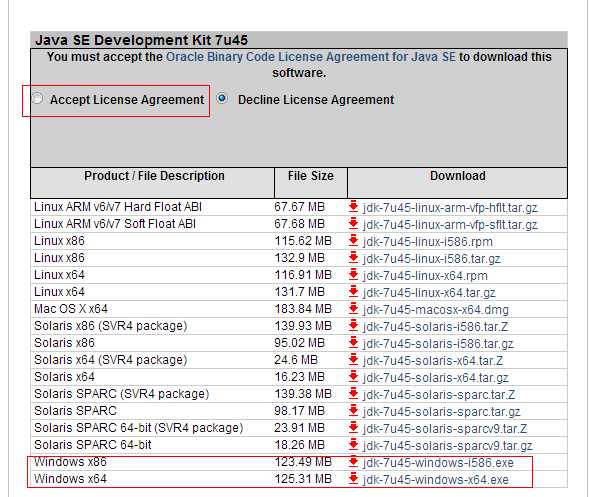Image resolution: width=589 pixels, height=497 pixels.
Task: Click red download arrow for linux-i586.tar.gz
Action: click(353, 258)
